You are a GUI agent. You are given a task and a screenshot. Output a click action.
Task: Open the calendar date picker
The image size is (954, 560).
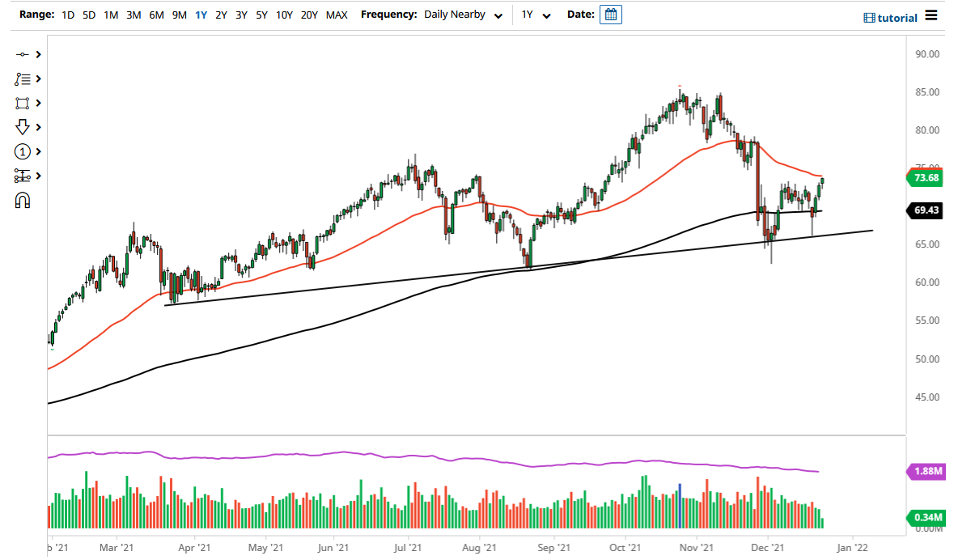[x=611, y=14]
